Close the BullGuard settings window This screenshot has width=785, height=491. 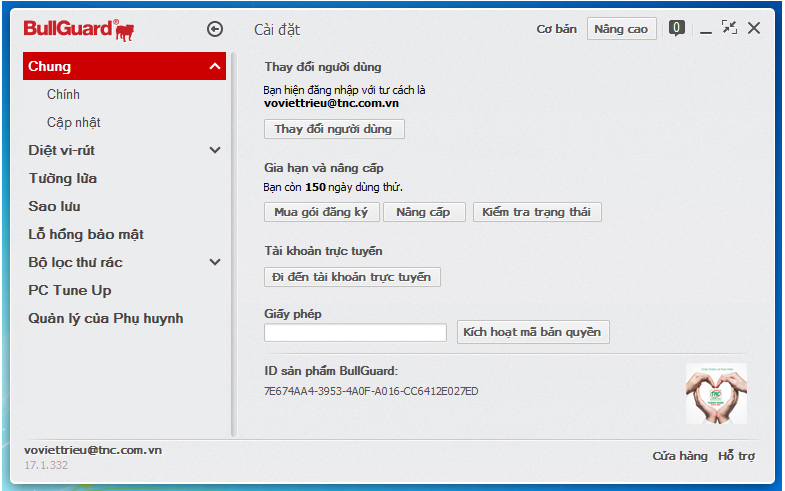point(754,28)
